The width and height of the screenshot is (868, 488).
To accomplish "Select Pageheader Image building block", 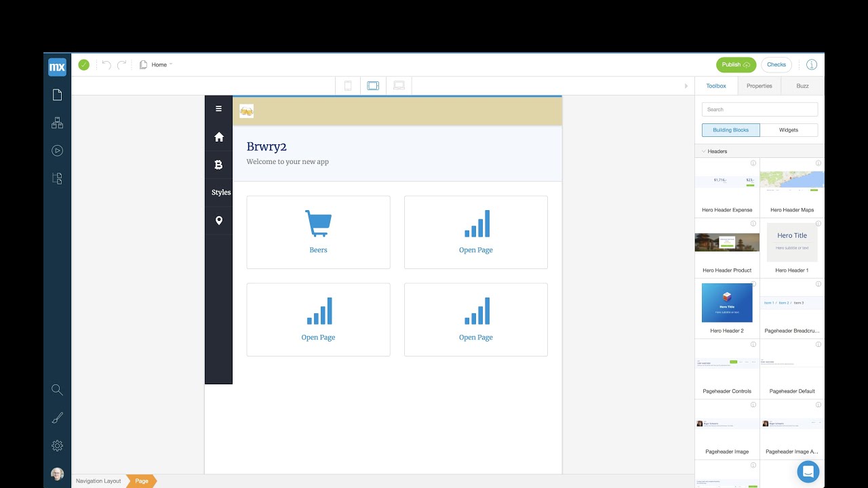I will click(727, 429).
